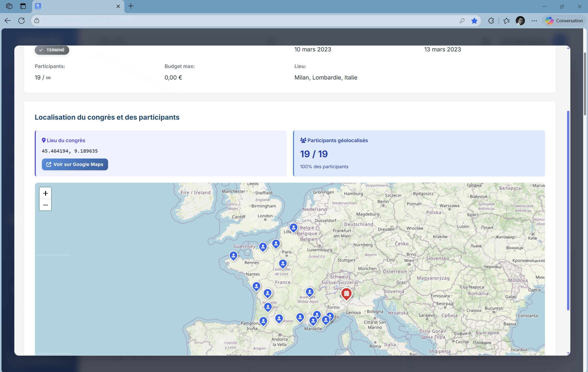Click the participant pin near Paris
This screenshot has height=372, width=588.
276,244
